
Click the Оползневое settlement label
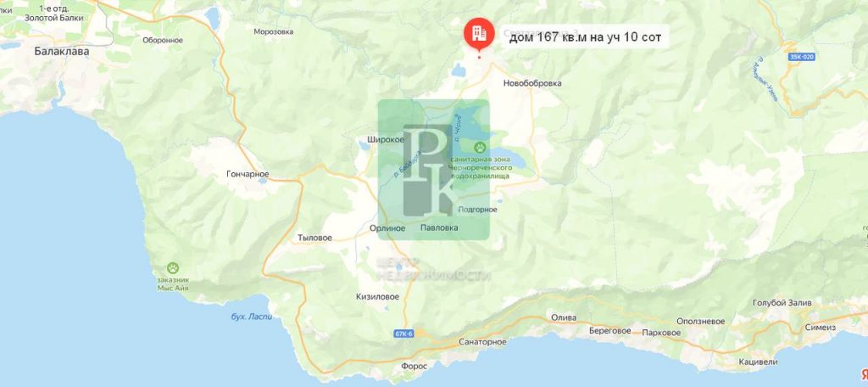(x=701, y=322)
